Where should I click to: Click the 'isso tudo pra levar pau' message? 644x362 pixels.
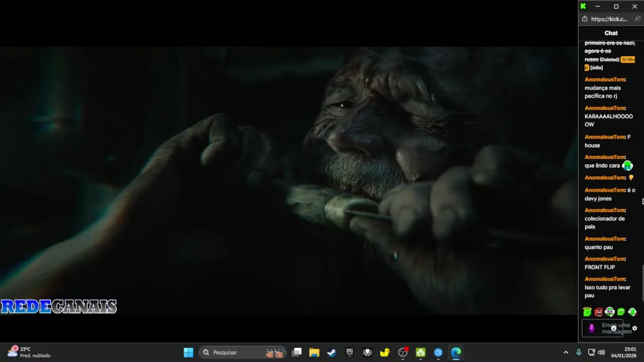point(607,292)
